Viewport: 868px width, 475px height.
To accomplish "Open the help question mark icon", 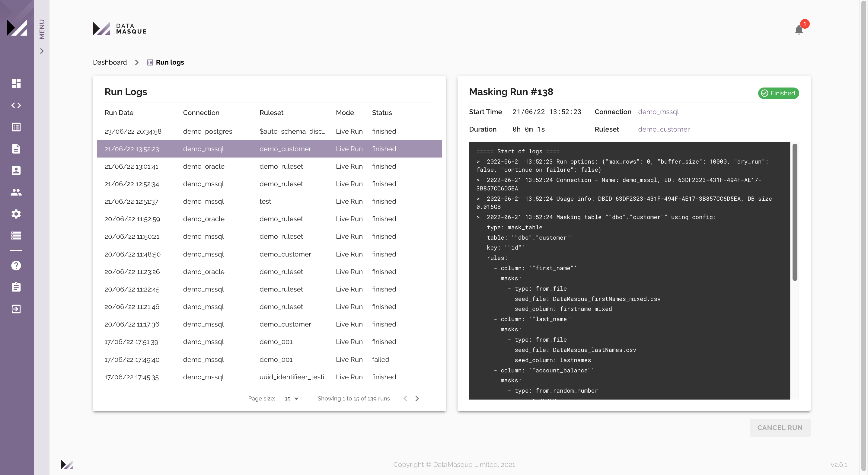I will [16, 266].
